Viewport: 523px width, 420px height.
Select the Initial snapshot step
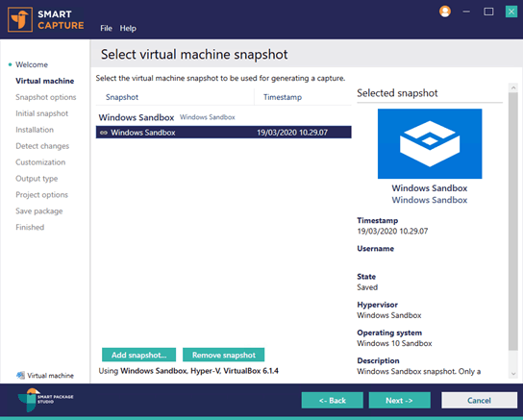click(x=41, y=113)
